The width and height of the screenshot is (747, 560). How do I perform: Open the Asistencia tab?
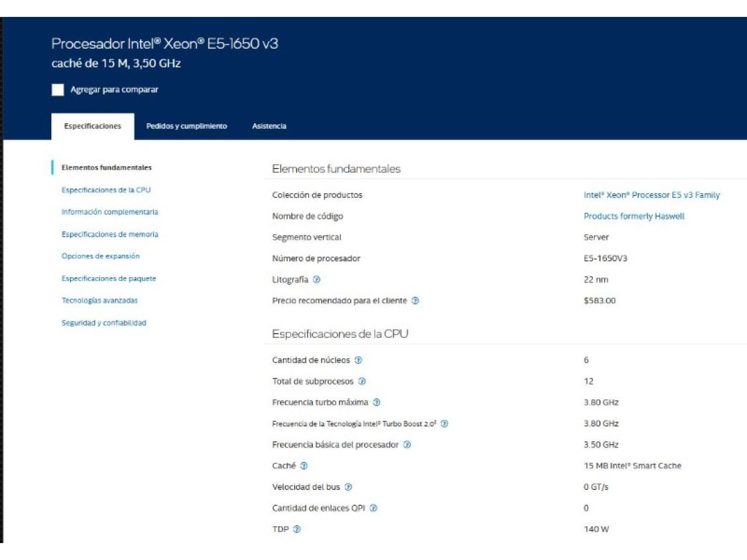tap(269, 126)
